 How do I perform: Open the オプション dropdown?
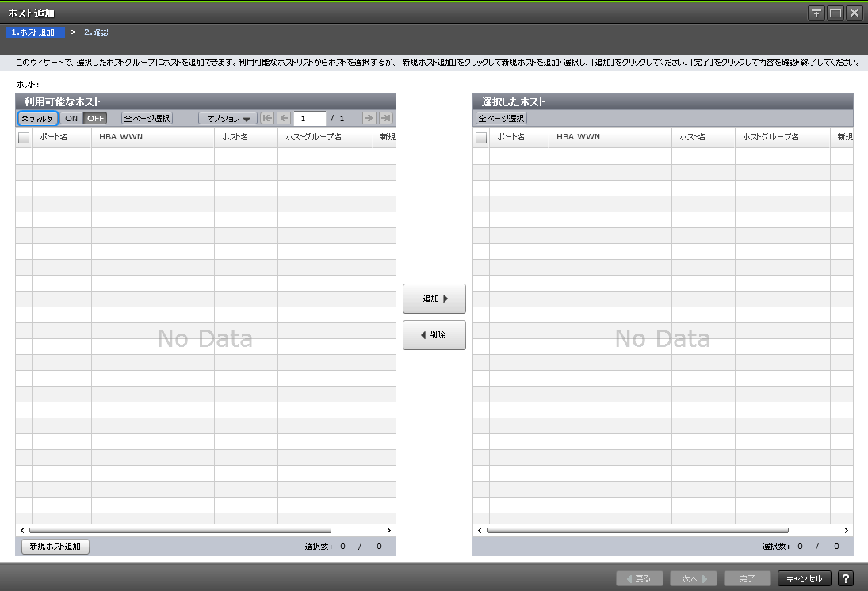click(227, 117)
